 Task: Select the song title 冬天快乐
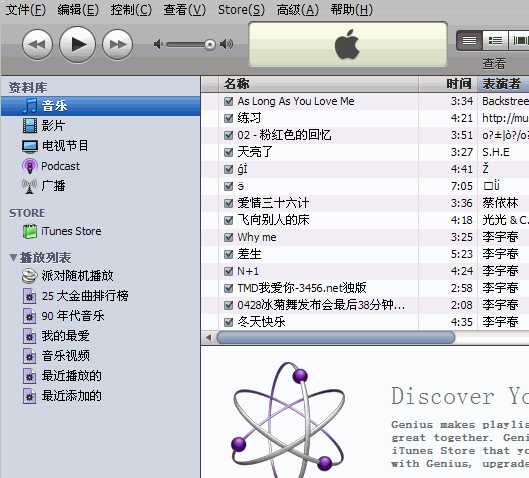click(x=261, y=322)
